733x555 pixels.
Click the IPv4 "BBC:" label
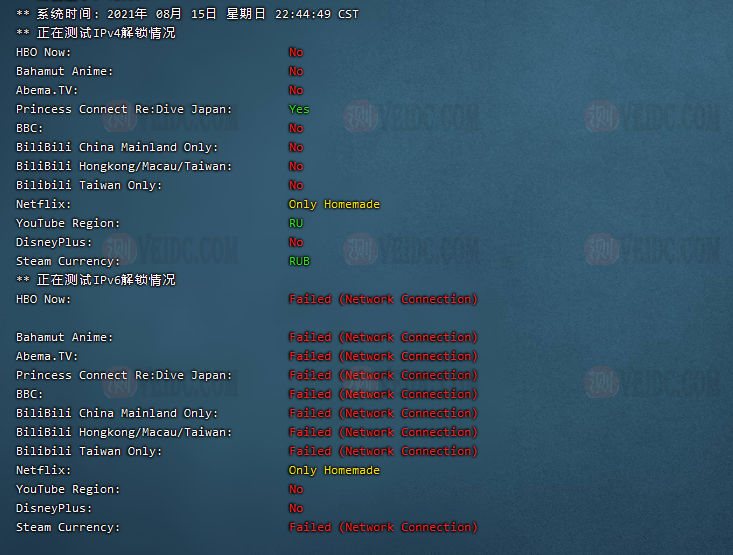[29, 129]
